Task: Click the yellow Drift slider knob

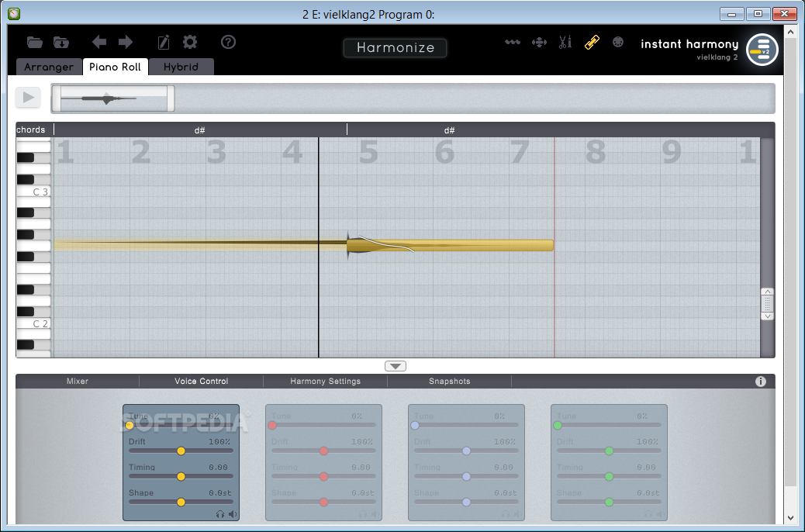Action: (x=181, y=451)
